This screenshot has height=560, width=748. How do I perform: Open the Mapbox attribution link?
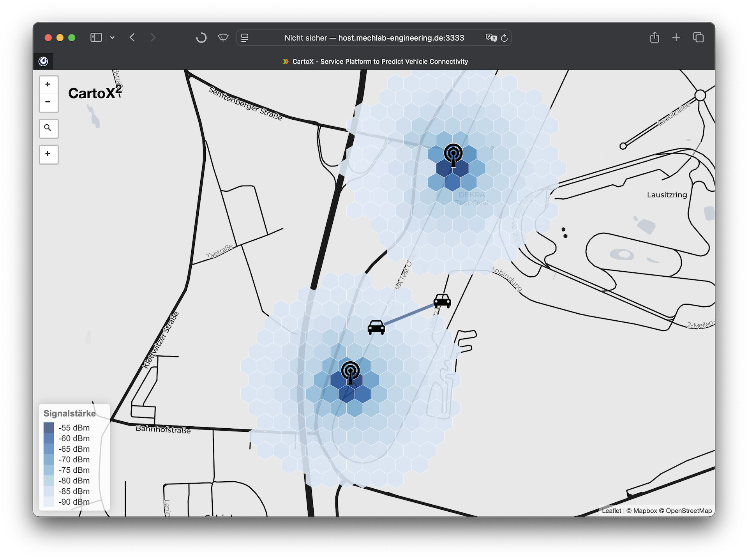[644, 511]
